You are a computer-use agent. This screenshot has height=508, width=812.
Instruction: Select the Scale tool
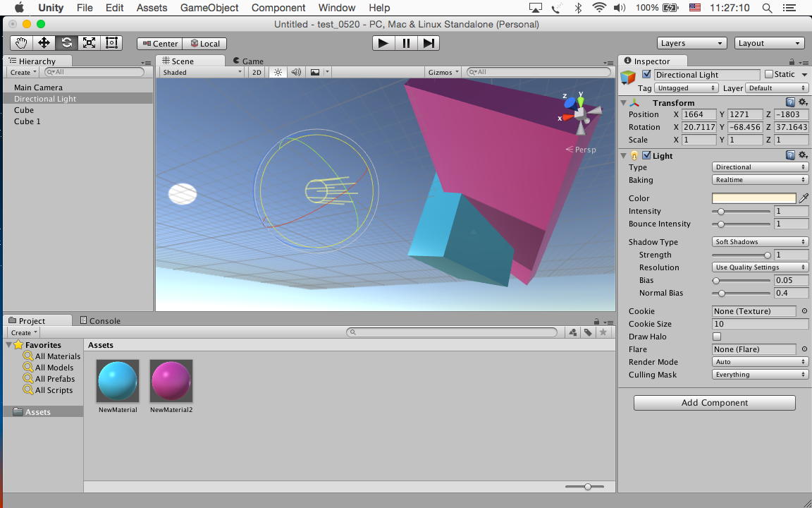89,43
